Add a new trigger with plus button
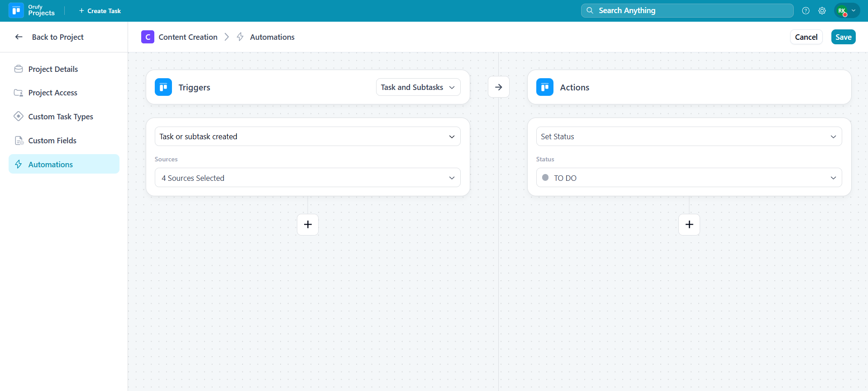Image resolution: width=868 pixels, height=391 pixels. tap(308, 225)
